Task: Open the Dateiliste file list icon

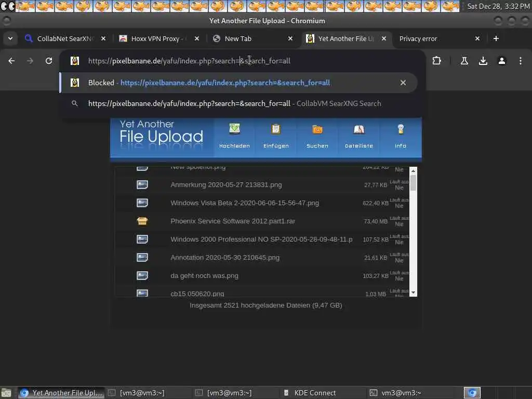Action: click(358, 129)
